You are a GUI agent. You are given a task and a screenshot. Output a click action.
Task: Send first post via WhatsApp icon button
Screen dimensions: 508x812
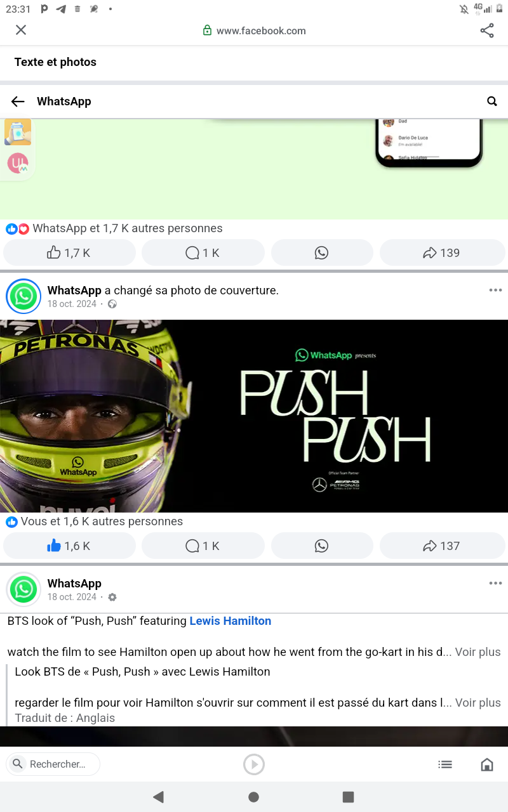(322, 252)
